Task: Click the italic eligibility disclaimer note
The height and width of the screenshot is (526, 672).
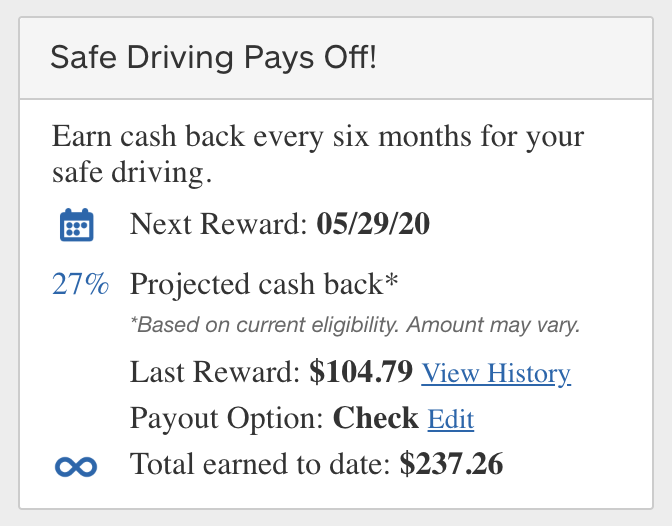Action: click(x=355, y=326)
